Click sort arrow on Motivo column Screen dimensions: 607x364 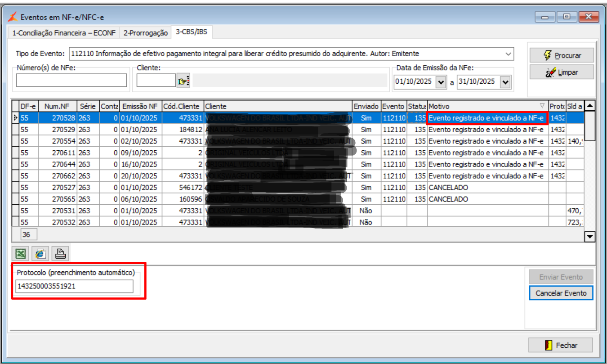tap(542, 106)
